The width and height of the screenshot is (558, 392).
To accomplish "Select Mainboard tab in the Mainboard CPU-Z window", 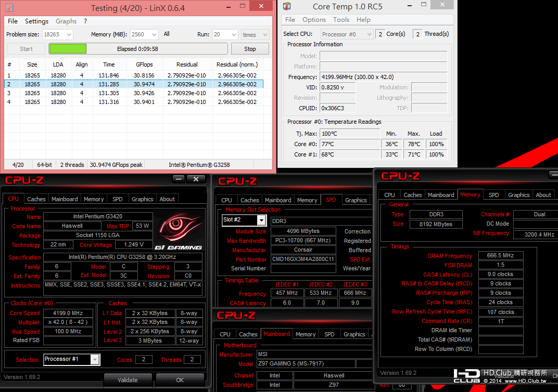I will click(276, 334).
